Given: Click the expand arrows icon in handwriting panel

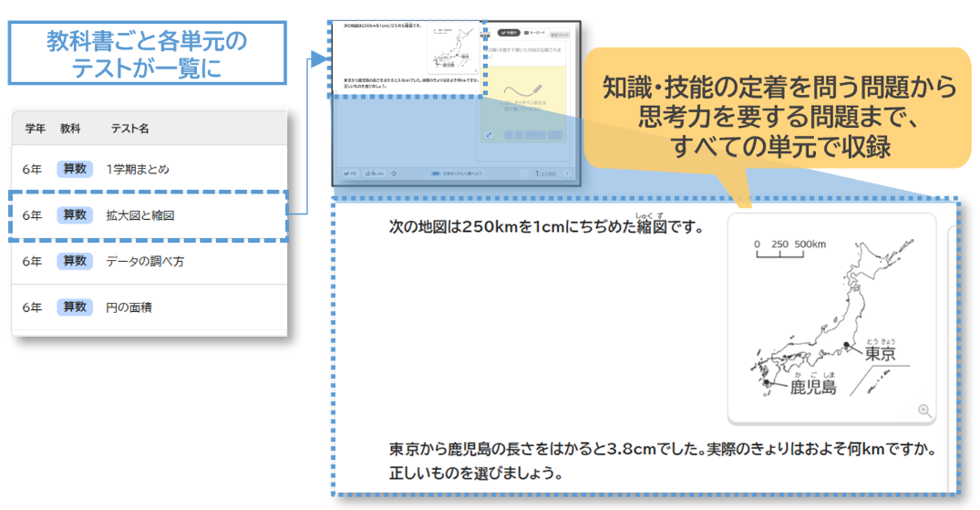Looking at the screenshot, I should (490, 135).
